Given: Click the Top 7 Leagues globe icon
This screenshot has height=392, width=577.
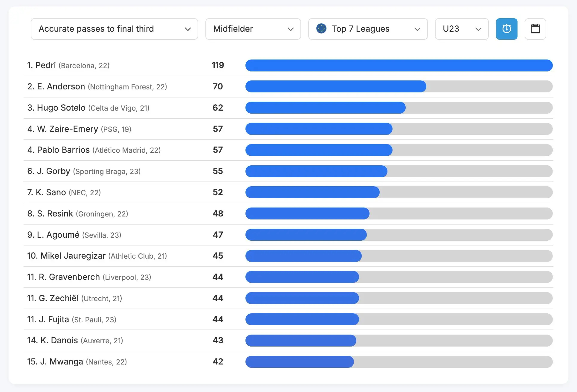Looking at the screenshot, I should click(321, 29).
